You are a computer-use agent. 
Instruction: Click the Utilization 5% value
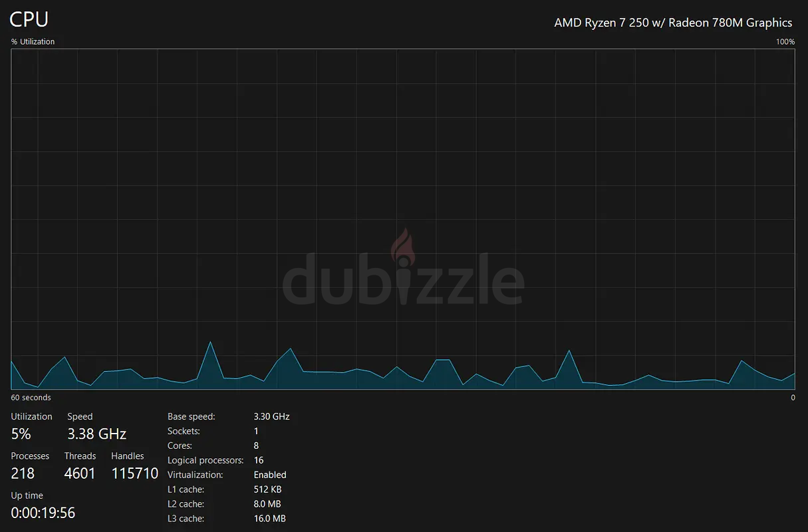pyautogui.click(x=21, y=434)
